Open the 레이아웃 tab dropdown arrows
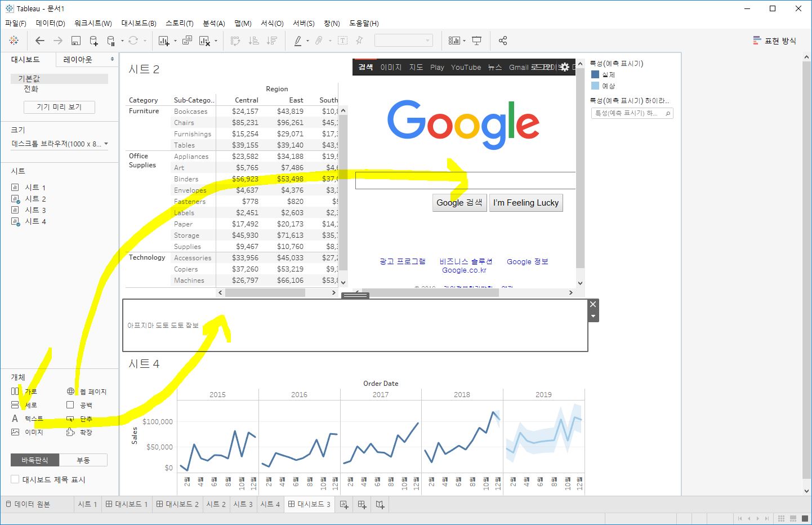This screenshot has width=812, height=525. [x=112, y=59]
